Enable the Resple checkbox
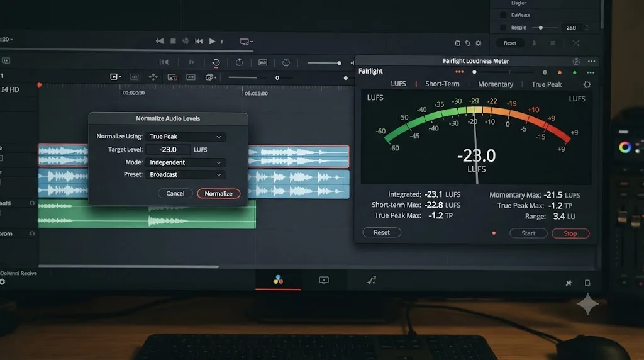 click(503, 28)
